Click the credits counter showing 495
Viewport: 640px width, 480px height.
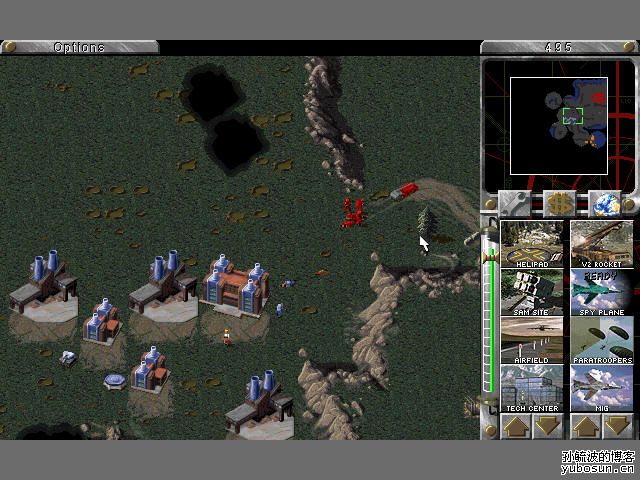point(558,47)
